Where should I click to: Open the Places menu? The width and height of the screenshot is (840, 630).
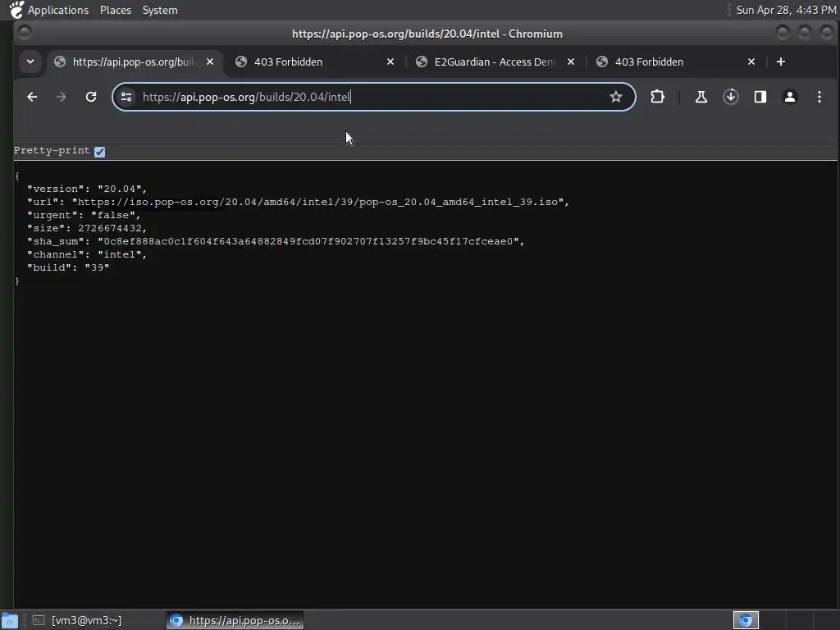tap(116, 10)
